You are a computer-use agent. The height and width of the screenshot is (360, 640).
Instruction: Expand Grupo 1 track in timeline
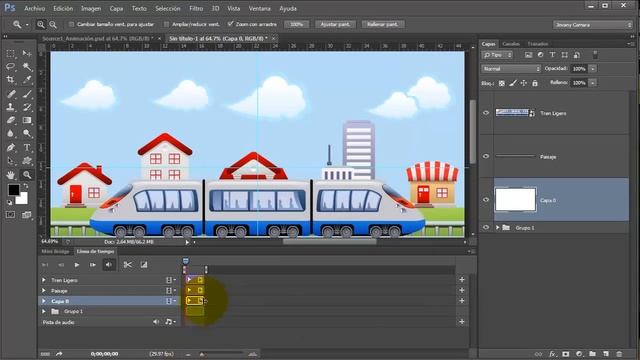coord(44,311)
